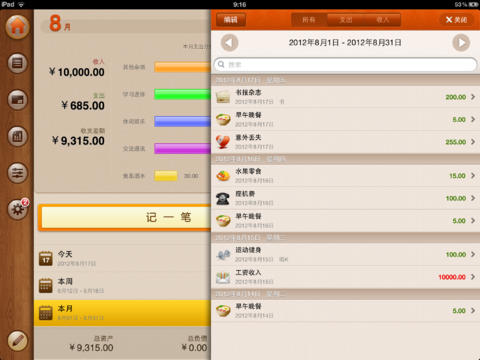
Task: Open the sliders budget sidebar icon
Action: (17, 173)
